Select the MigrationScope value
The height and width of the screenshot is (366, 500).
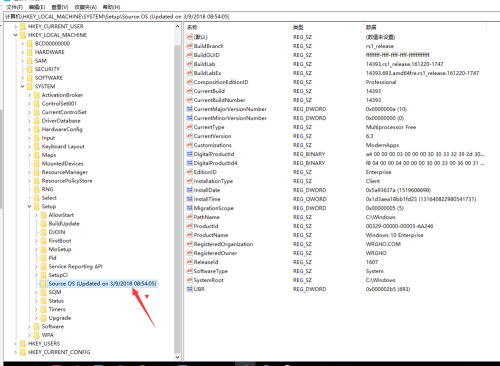pyautogui.click(x=214, y=208)
